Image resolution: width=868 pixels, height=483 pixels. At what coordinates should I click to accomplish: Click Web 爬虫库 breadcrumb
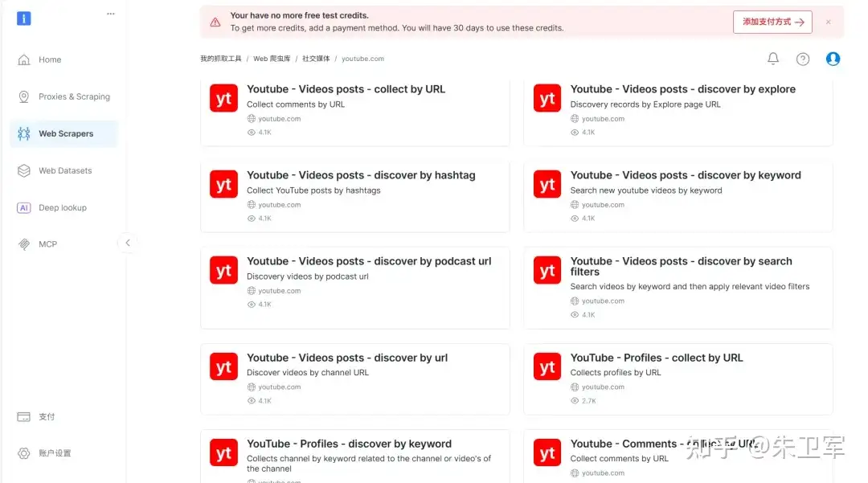click(x=272, y=59)
